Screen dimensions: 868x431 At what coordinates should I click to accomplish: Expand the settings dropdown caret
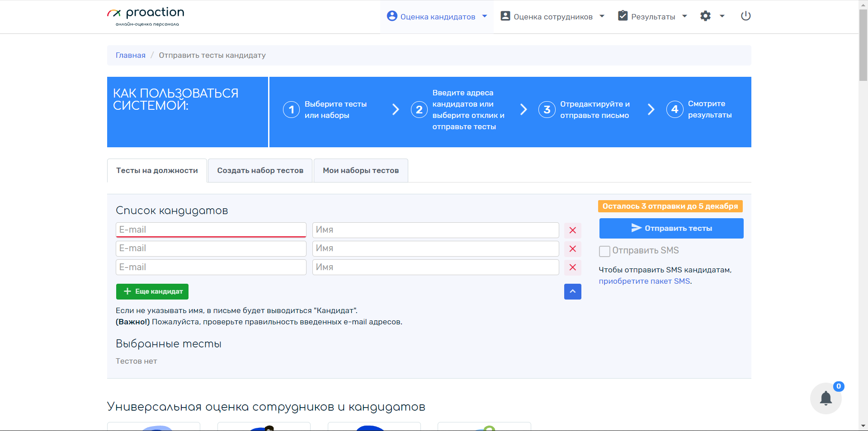coord(722,16)
